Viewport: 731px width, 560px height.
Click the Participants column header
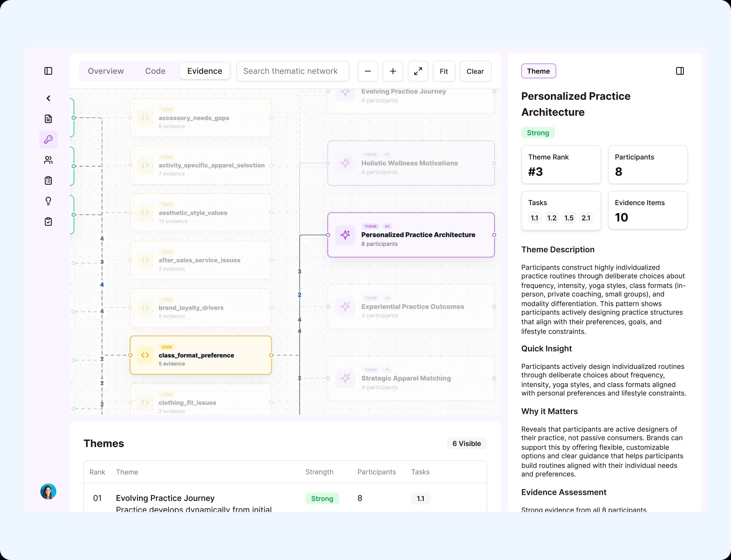point(376,472)
